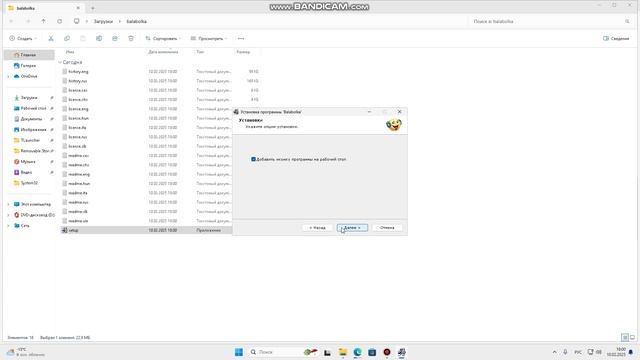Image resolution: width=640 pixels, height=360 pixels.
Task: Click the Далее button in installer
Action: (x=352, y=227)
